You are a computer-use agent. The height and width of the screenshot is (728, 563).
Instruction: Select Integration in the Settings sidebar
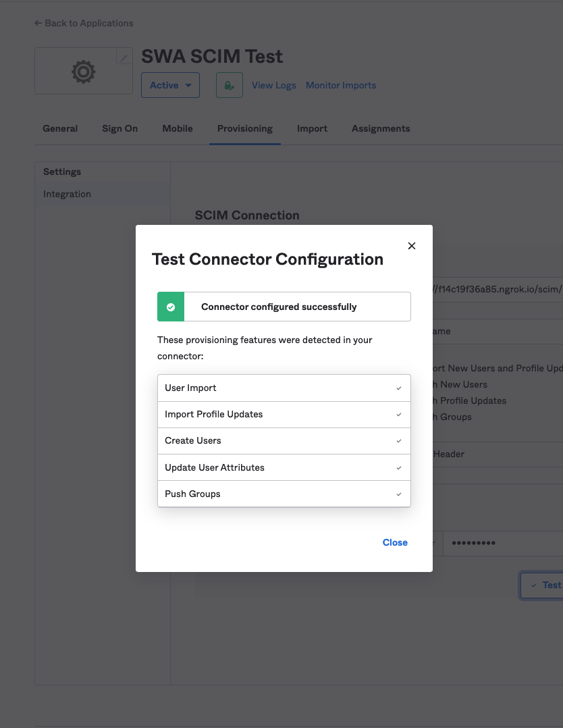(67, 194)
